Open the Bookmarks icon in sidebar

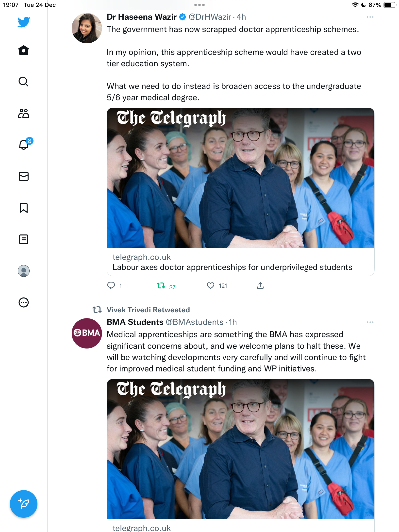tap(24, 208)
